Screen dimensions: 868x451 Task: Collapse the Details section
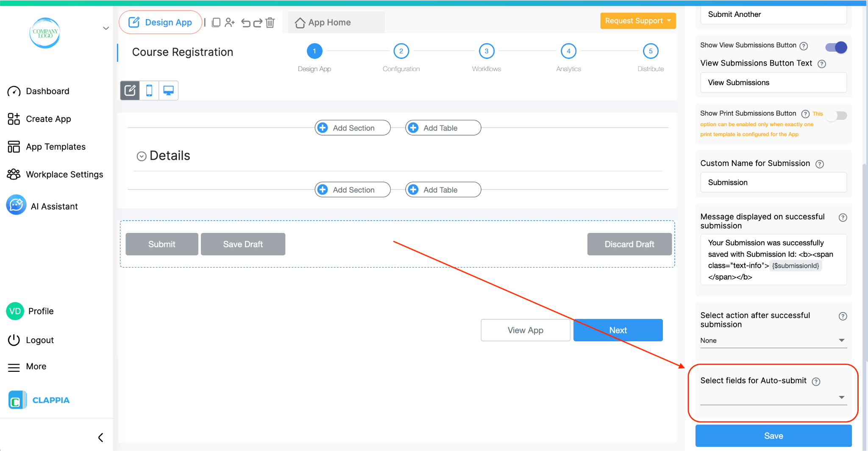click(141, 156)
